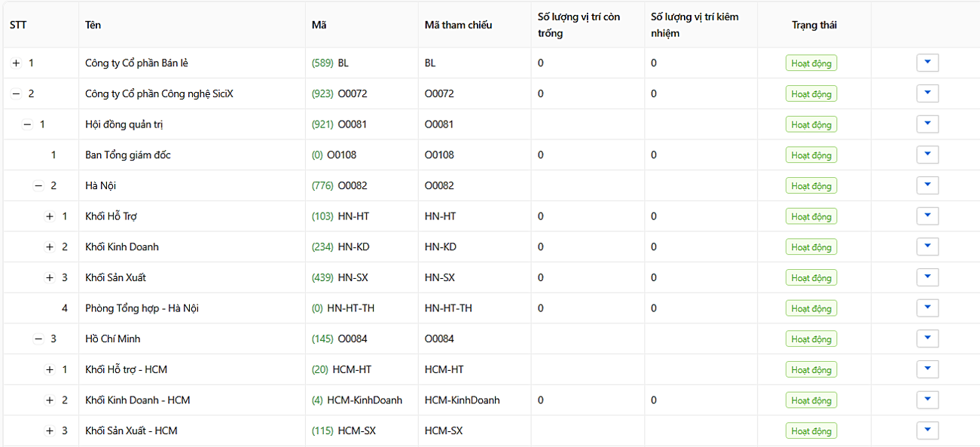Open action dropdown for Phòng Tổng hợp - Hà Nội

927,308
